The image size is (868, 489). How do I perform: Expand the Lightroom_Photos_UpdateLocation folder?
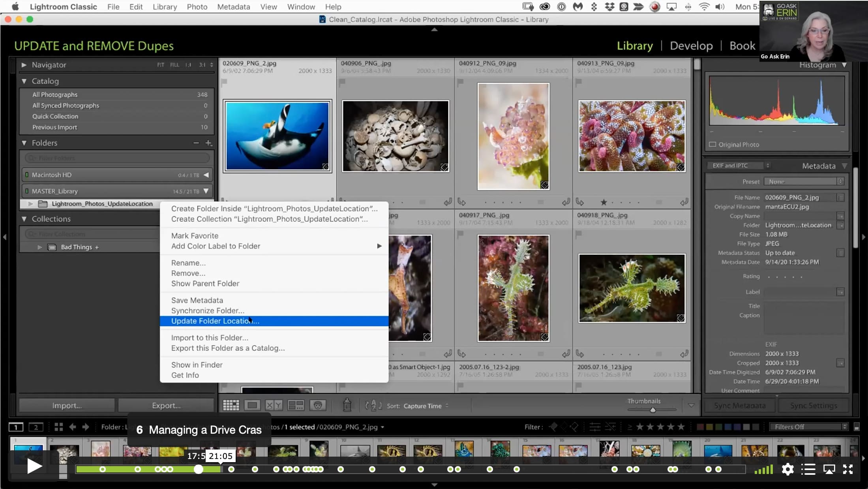coord(30,204)
